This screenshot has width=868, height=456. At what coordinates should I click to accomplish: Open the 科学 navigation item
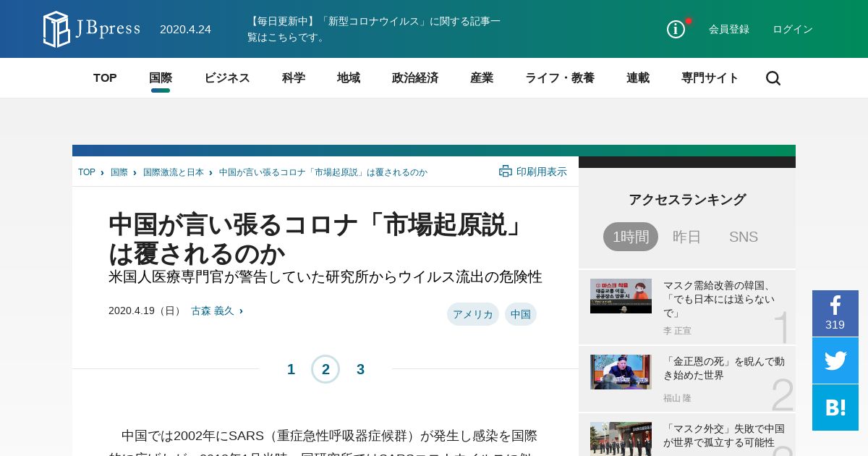click(294, 78)
